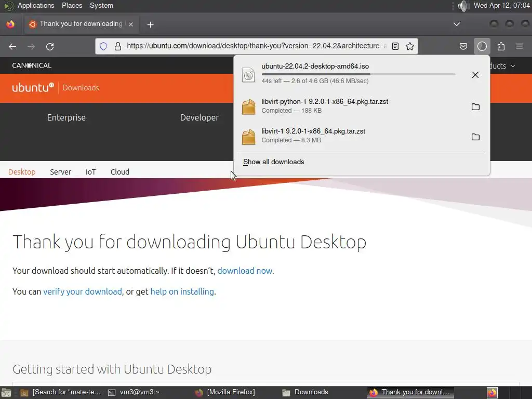
Task: Click the 'verify your download' link
Action: 83,291
